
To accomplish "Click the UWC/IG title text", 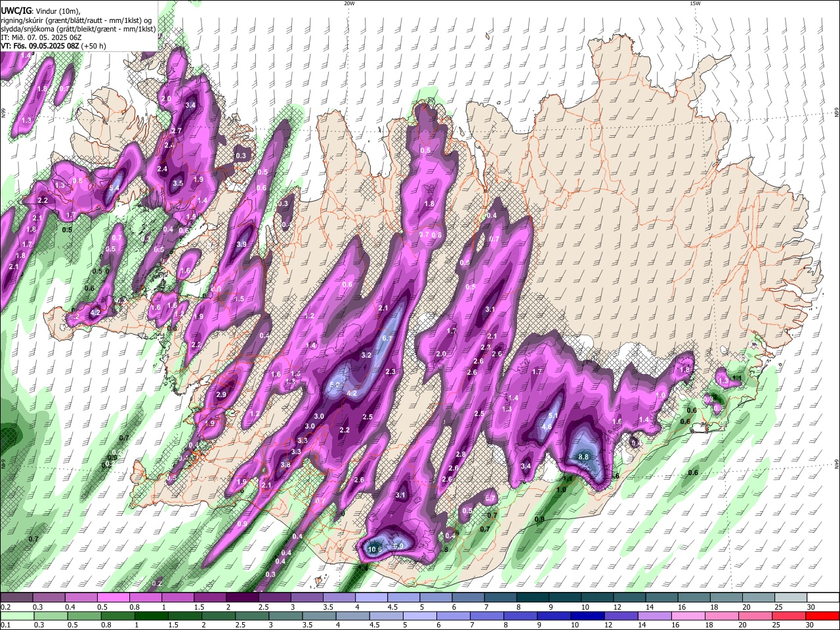I will pos(15,10).
